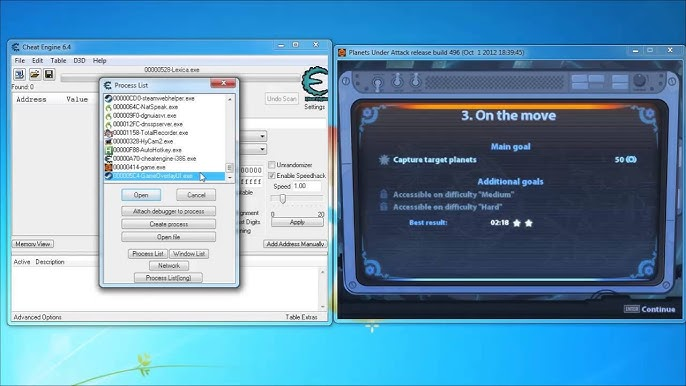
Task: Click the speedhack speed slider handle
Action: click(283, 199)
